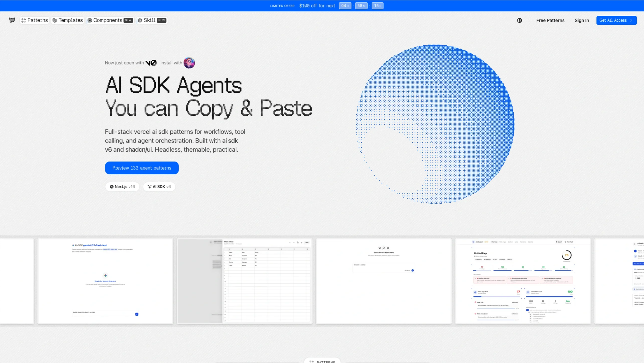Screen dimensions: 644x363
Task: Click the 15 S countdown box
Action: click(x=377, y=6)
